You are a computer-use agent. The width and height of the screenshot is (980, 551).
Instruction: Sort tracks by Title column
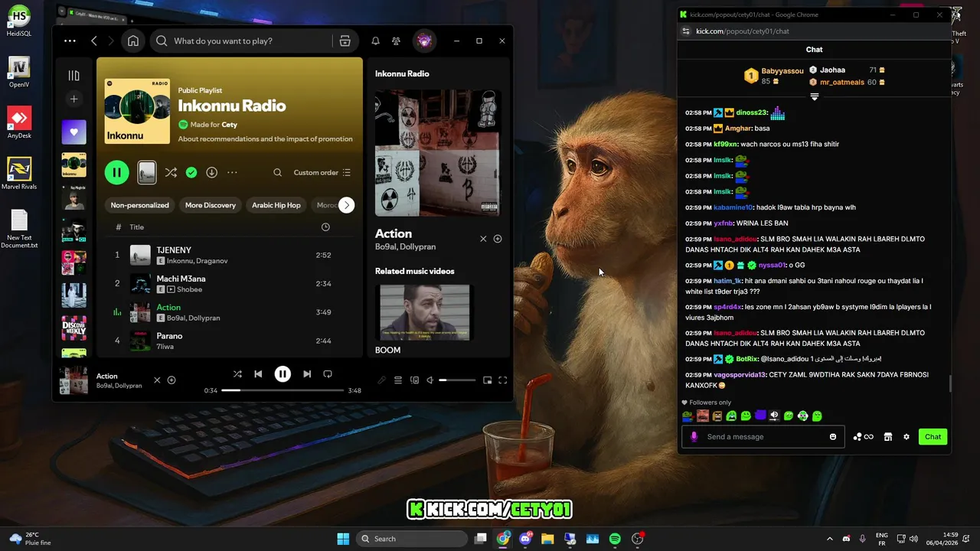click(136, 227)
